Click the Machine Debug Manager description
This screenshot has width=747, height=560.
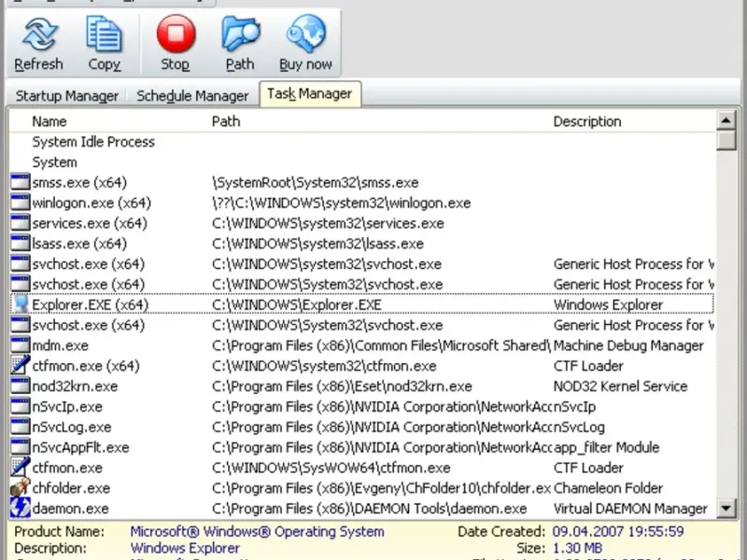[628, 345]
